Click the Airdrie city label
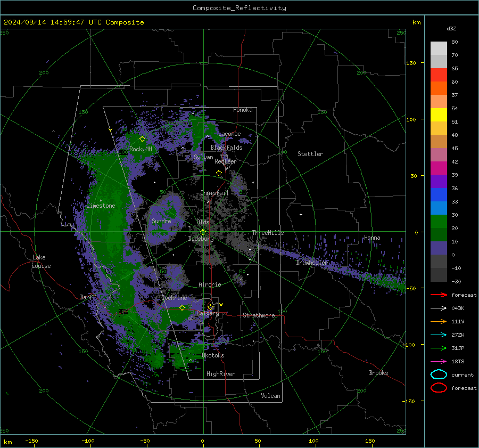 (x=210, y=284)
